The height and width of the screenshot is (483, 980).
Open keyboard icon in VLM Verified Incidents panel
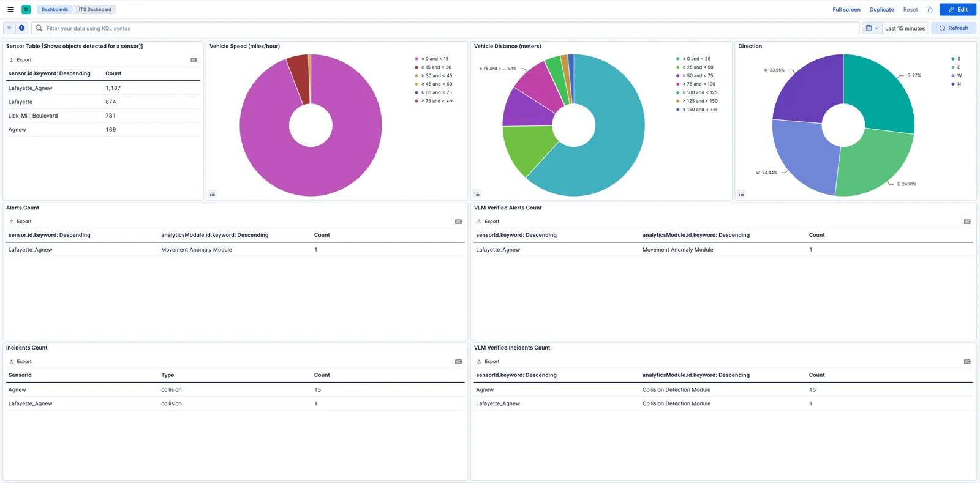(967, 362)
